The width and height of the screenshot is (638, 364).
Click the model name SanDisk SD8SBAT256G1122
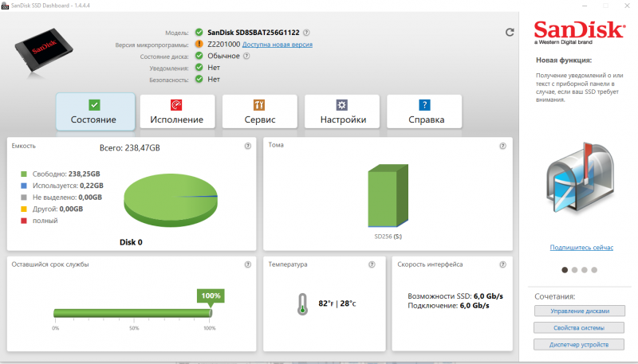(254, 33)
